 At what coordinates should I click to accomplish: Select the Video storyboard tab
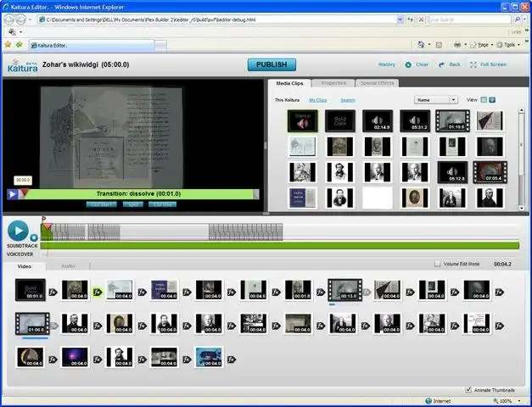[25, 266]
